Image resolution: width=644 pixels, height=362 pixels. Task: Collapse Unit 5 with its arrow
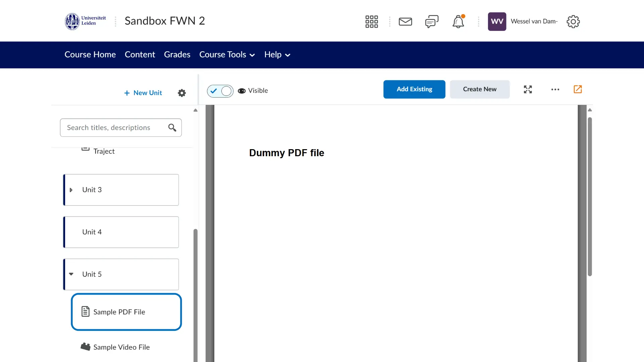[71, 274]
